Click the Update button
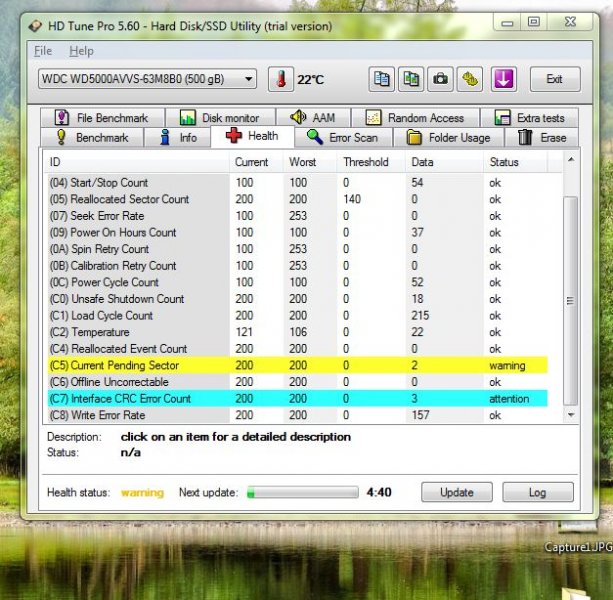Screen dimensions: 613x600 (x=457, y=492)
